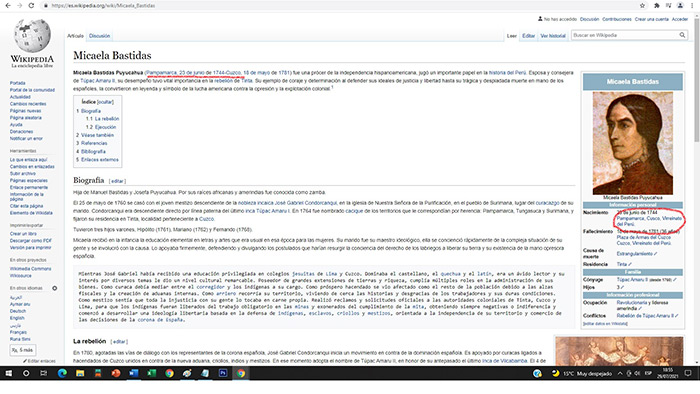Click the browser address bar URL
Screen dimensions: 700x394
pos(103,6)
